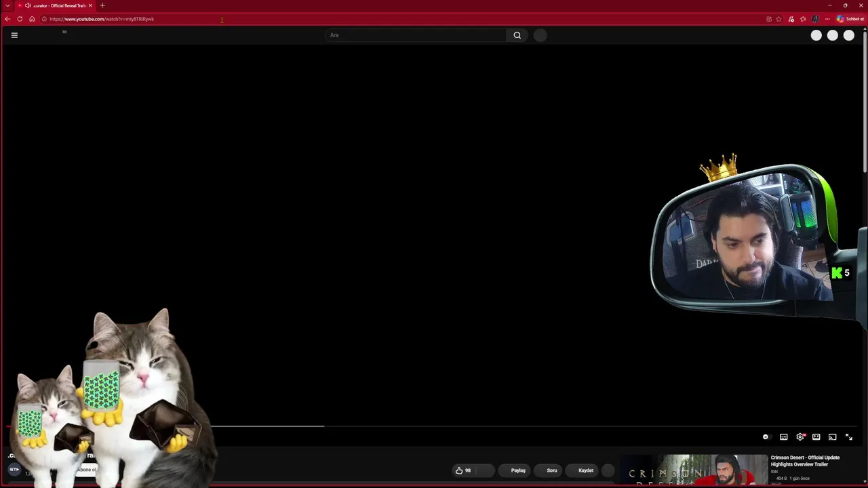Image resolution: width=868 pixels, height=488 pixels.
Task: Enter fullscreen with the player fullscreen icon
Action: tap(848, 437)
